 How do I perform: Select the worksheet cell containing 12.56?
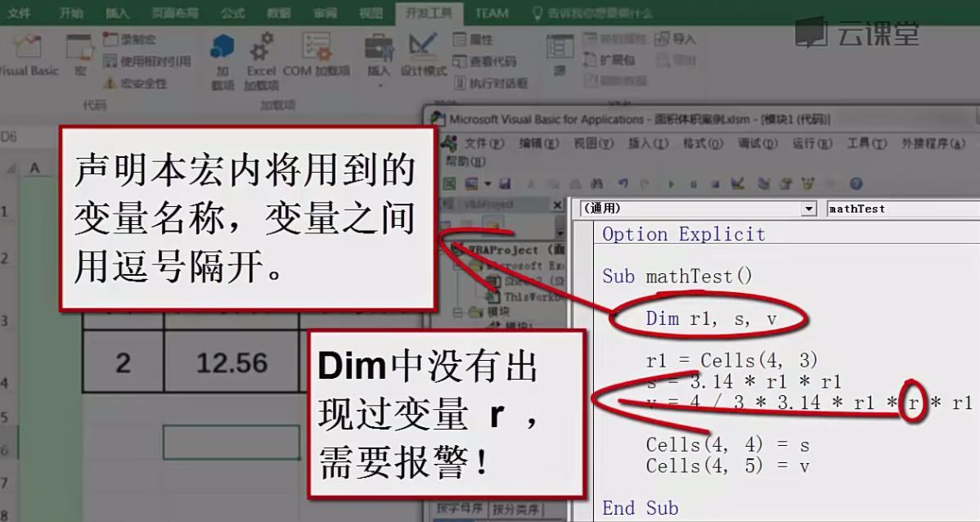232,362
